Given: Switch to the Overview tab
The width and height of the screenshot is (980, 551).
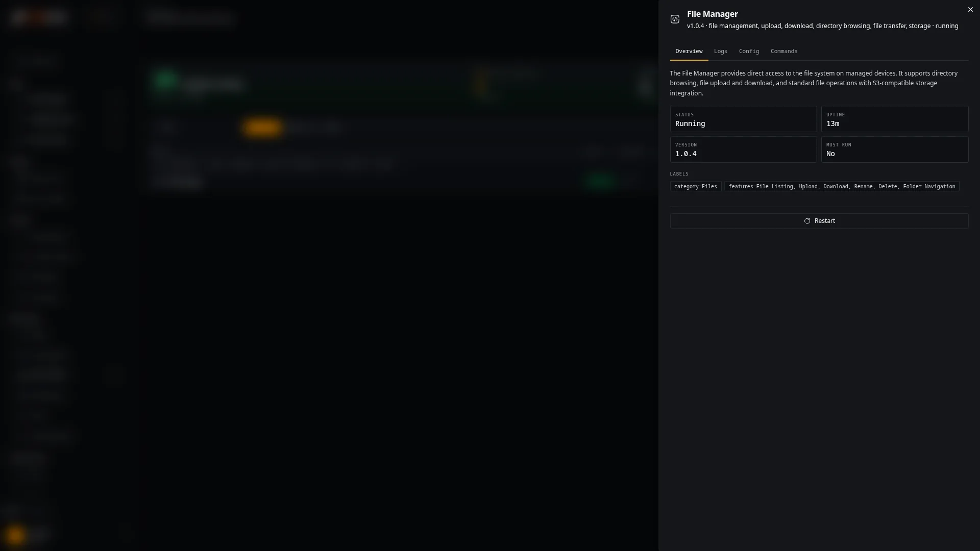Looking at the screenshot, I should (x=689, y=52).
